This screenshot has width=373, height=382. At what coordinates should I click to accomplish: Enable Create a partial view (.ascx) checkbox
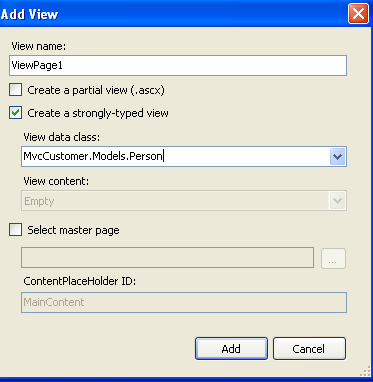(x=15, y=90)
